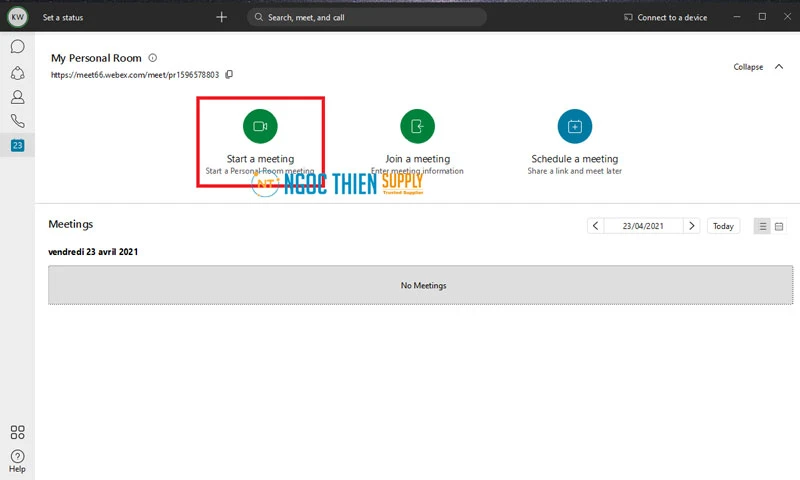Viewport: 800px width, 480px height.
Task: Click the meet66.webex.com room URL
Action: pos(135,74)
